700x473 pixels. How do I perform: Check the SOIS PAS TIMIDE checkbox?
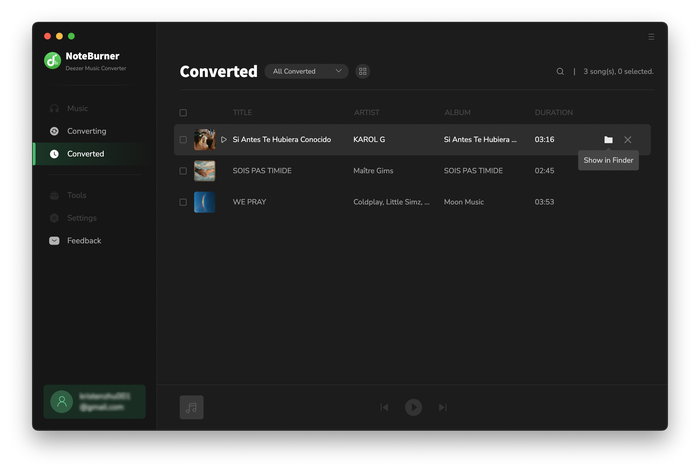pyautogui.click(x=183, y=171)
